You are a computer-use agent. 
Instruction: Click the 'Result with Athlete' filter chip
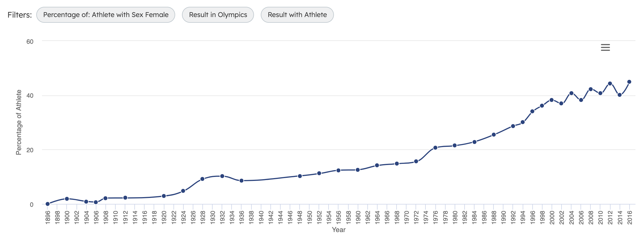297,14
